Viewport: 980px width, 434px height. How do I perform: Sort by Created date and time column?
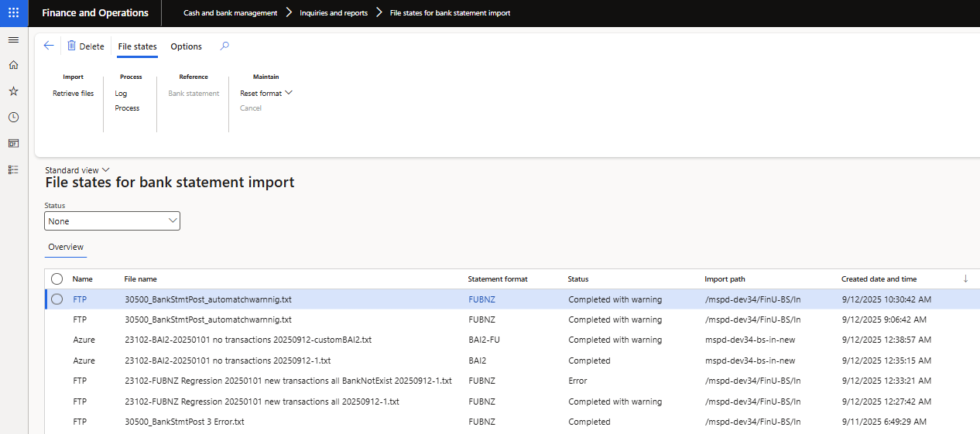(x=879, y=279)
